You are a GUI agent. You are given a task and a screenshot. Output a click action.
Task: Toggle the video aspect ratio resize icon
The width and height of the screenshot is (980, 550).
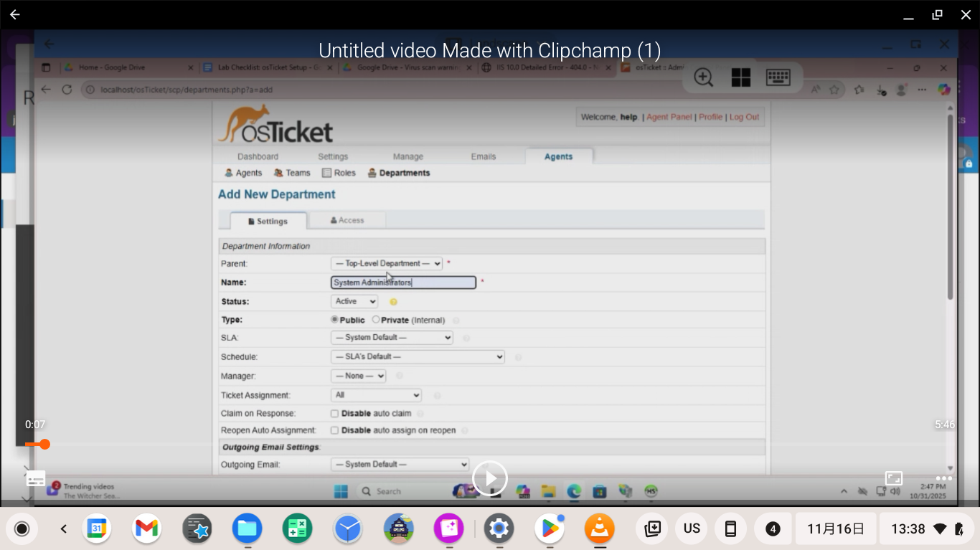894,478
